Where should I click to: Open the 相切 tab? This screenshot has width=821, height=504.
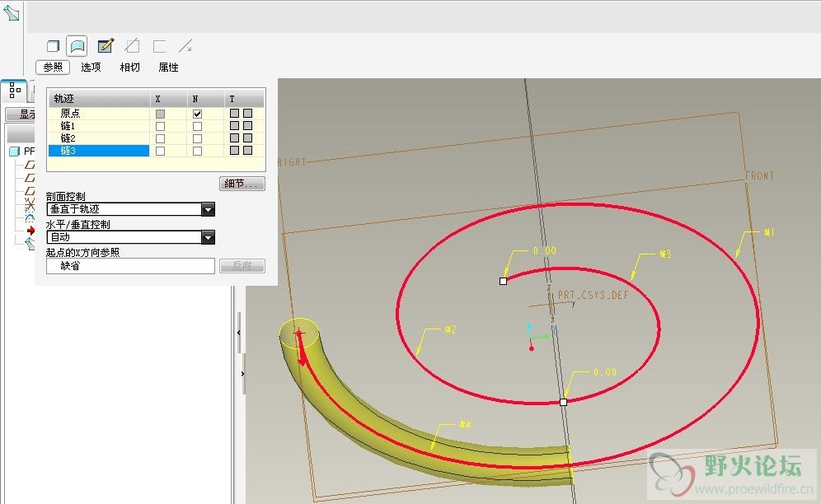coord(130,67)
